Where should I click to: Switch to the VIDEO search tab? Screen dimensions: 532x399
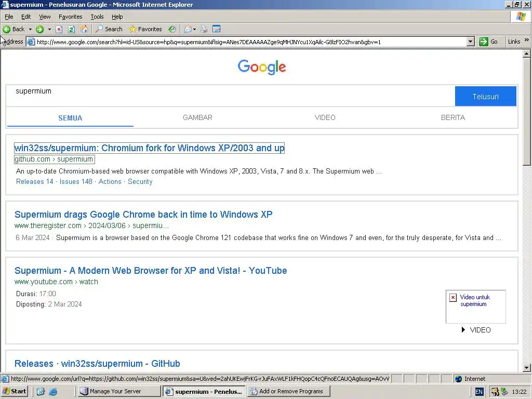[x=325, y=117]
